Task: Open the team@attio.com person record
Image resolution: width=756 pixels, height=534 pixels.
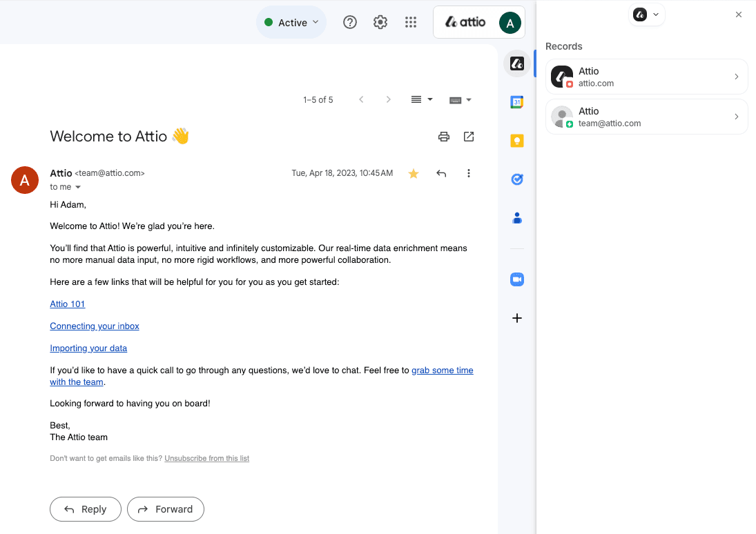Action: (x=646, y=117)
